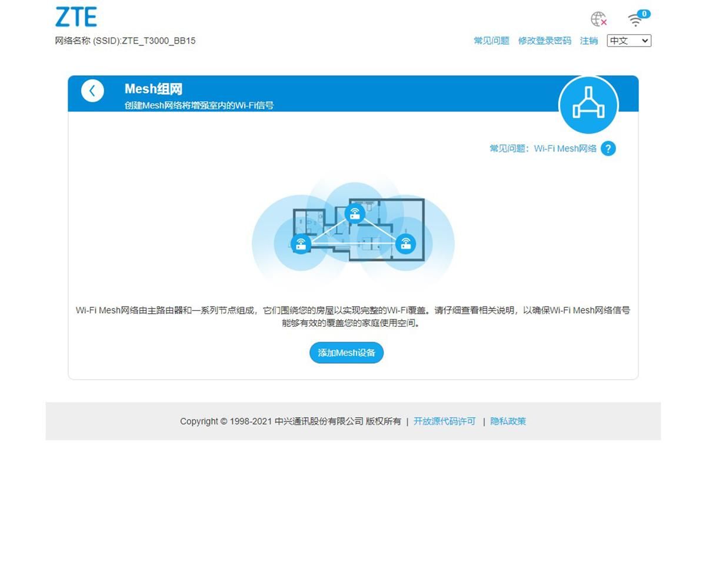
Task: Open the blue question mark help icon
Action: (x=608, y=148)
